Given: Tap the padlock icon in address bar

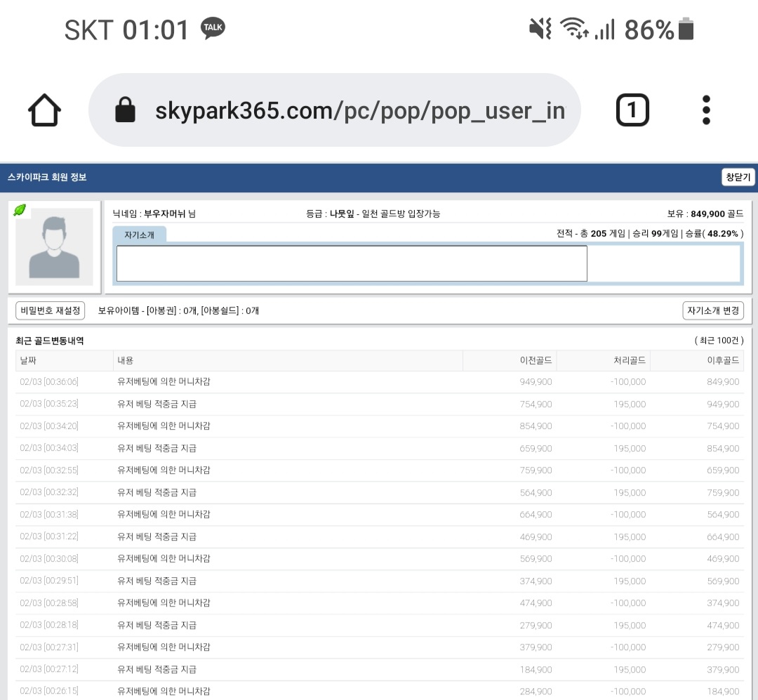Looking at the screenshot, I should [x=125, y=110].
